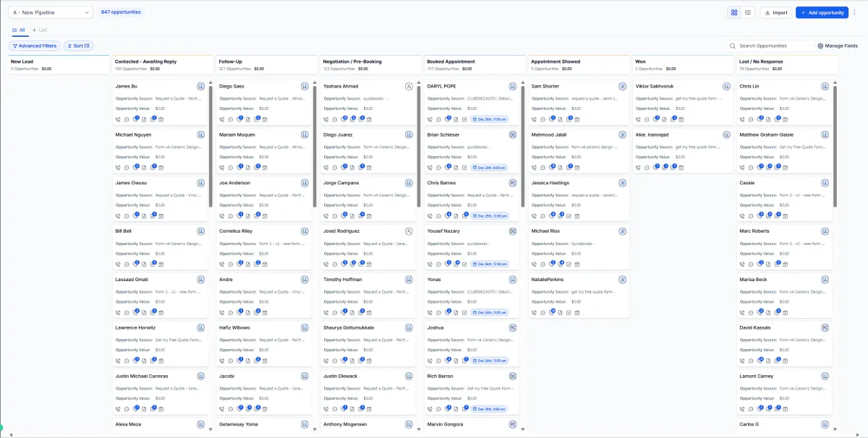Viewport: 868px width, 438px height.
Task: Click the Add opportunity button
Action: pyautogui.click(x=822, y=12)
